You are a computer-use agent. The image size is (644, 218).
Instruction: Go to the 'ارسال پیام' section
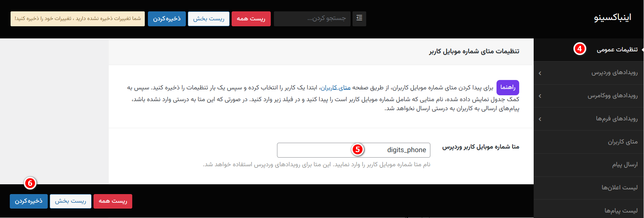[x=624, y=165]
